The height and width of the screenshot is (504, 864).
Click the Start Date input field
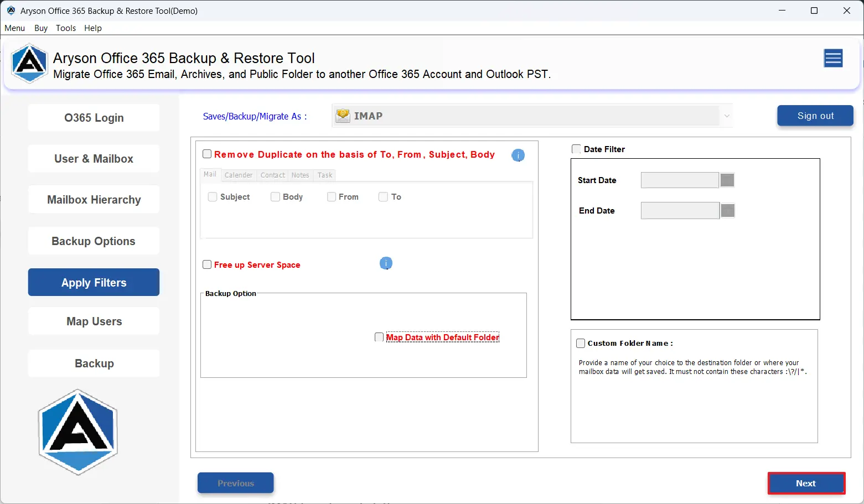pos(680,180)
